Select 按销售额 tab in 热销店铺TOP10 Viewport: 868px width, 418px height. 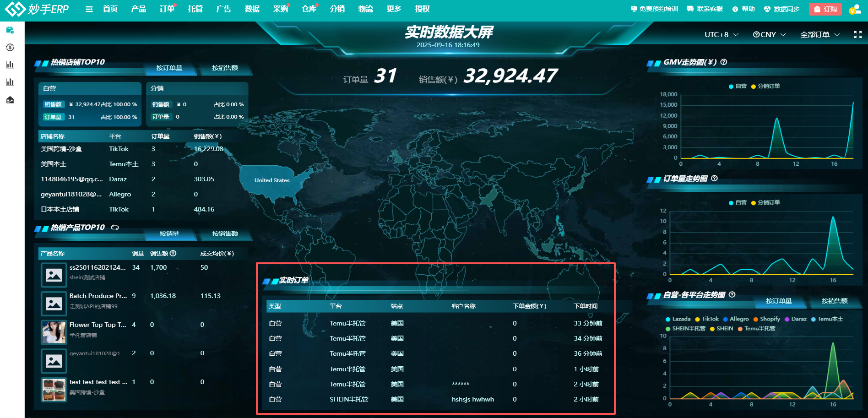[225, 68]
